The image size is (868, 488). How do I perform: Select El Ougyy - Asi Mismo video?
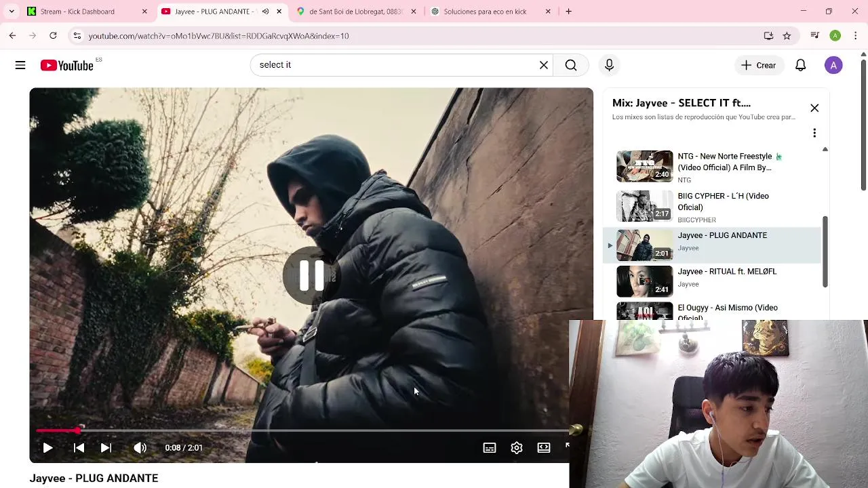tap(712, 310)
